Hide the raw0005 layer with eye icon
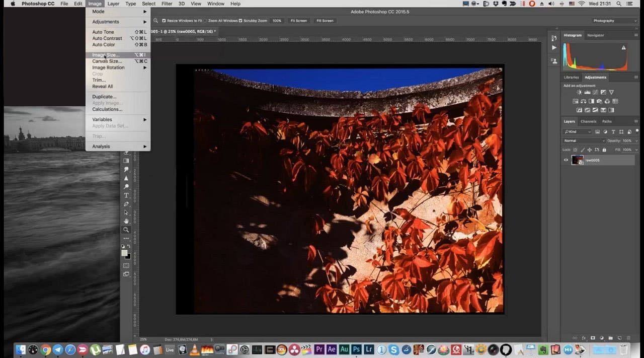 point(566,160)
